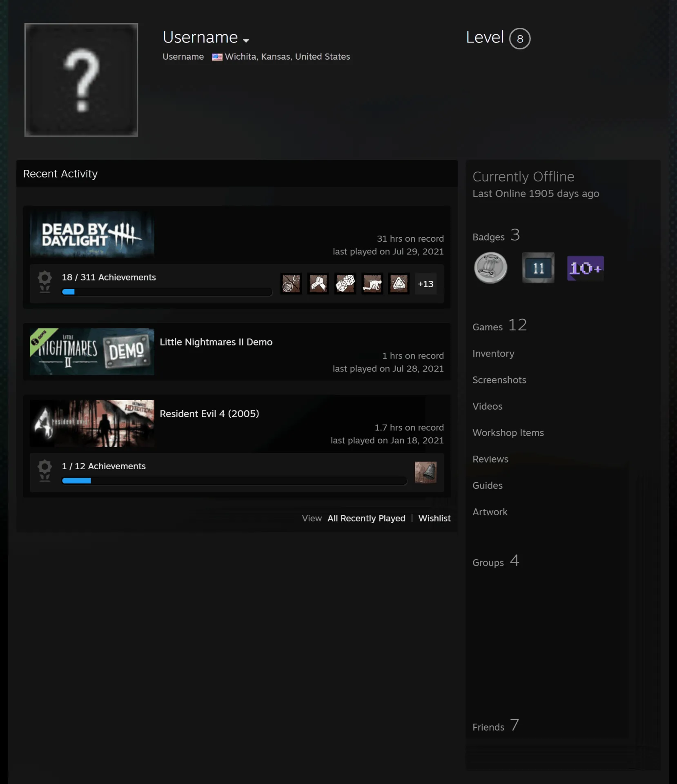Open the Resident Evil 4 banner image

point(92,423)
